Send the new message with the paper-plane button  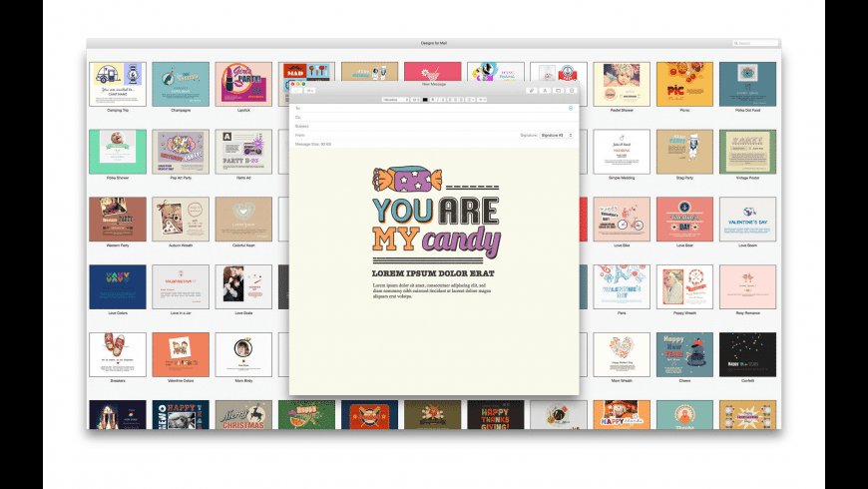click(x=296, y=90)
